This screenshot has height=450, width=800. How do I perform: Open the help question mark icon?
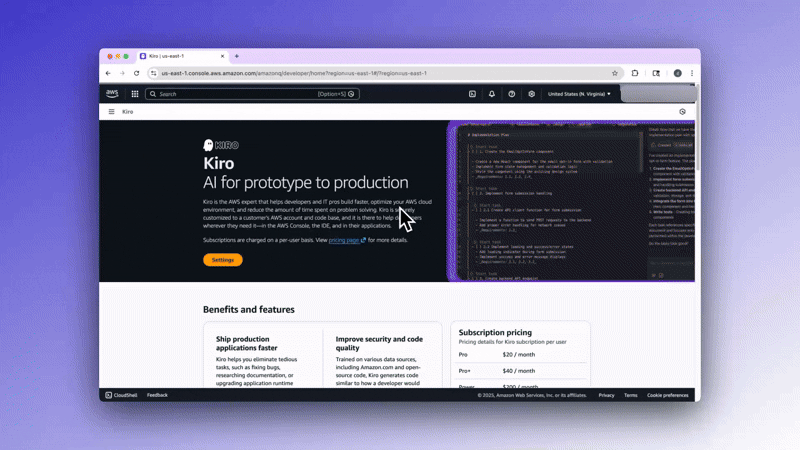(511, 94)
